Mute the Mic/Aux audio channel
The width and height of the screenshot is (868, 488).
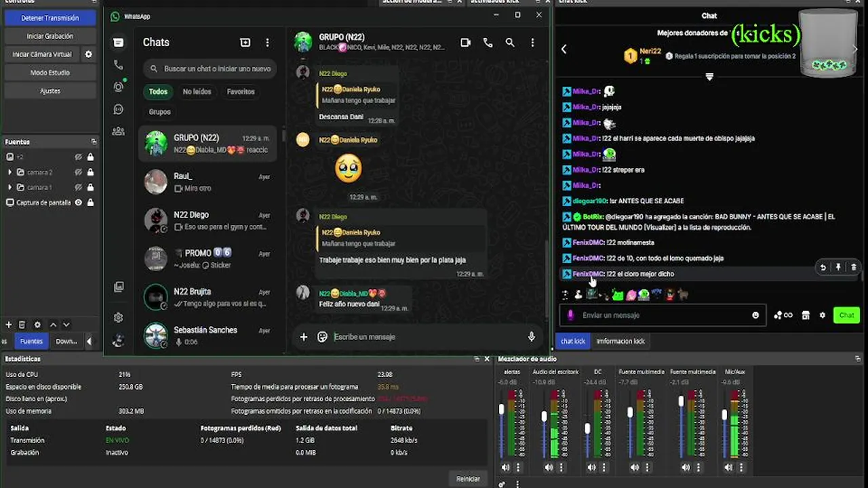point(728,467)
